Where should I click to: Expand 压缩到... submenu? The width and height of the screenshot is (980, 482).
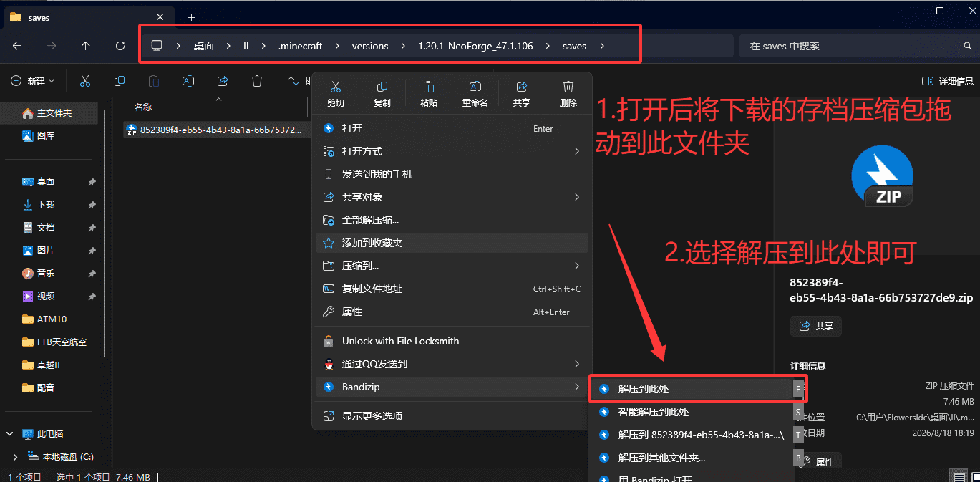[x=577, y=266]
